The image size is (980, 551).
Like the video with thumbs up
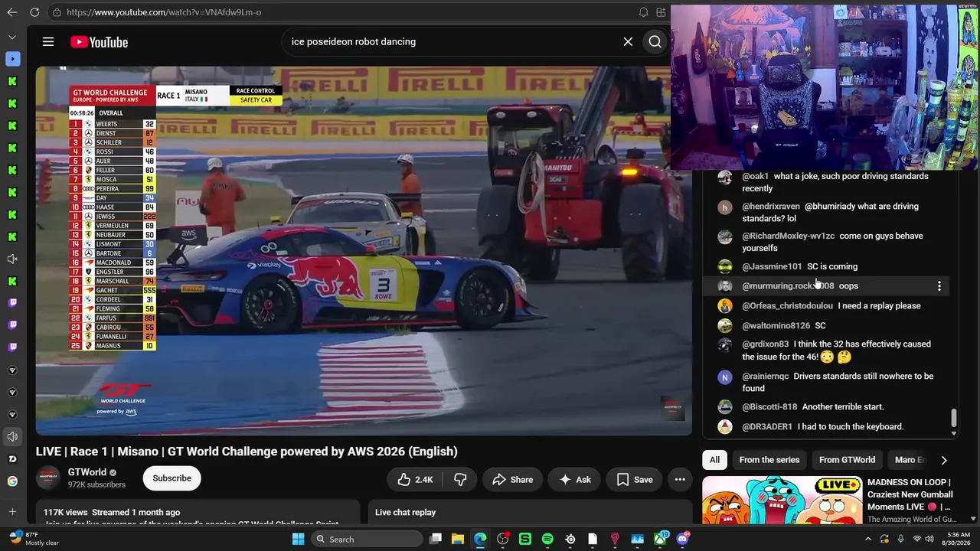[x=415, y=480]
